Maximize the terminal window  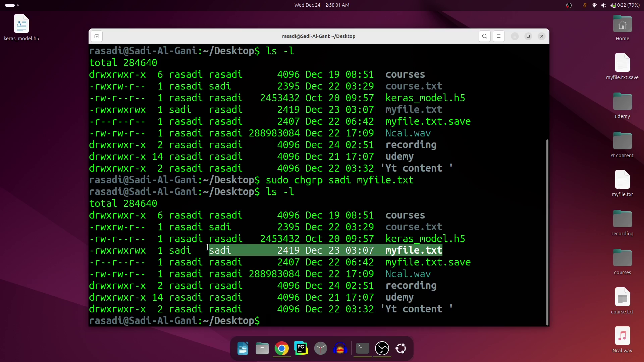(x=528, y=36)
